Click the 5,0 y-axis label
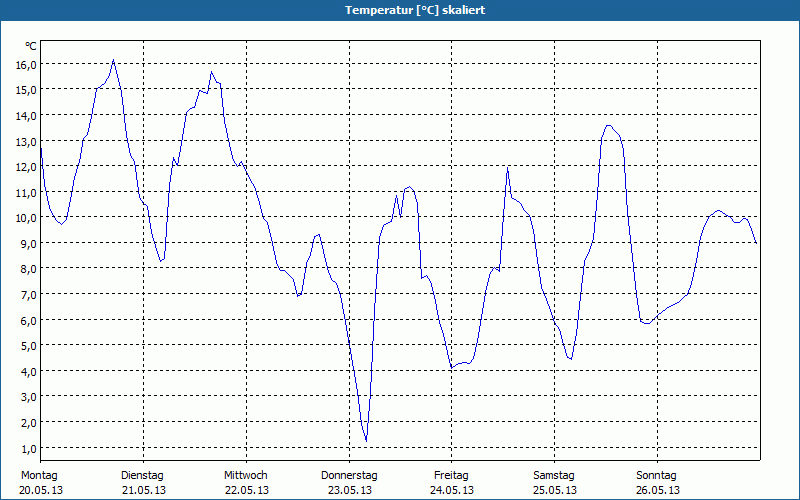This screenshot has height=500, width=800. 28,346
